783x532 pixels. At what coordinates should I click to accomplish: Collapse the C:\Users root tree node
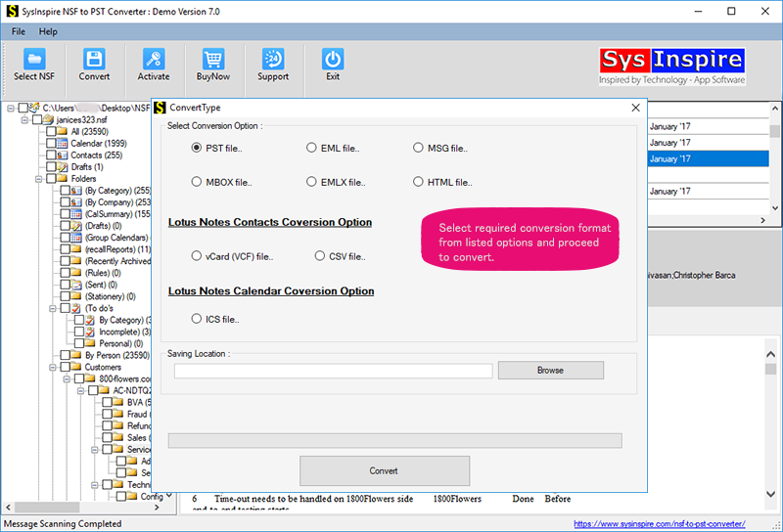point(11,109)
